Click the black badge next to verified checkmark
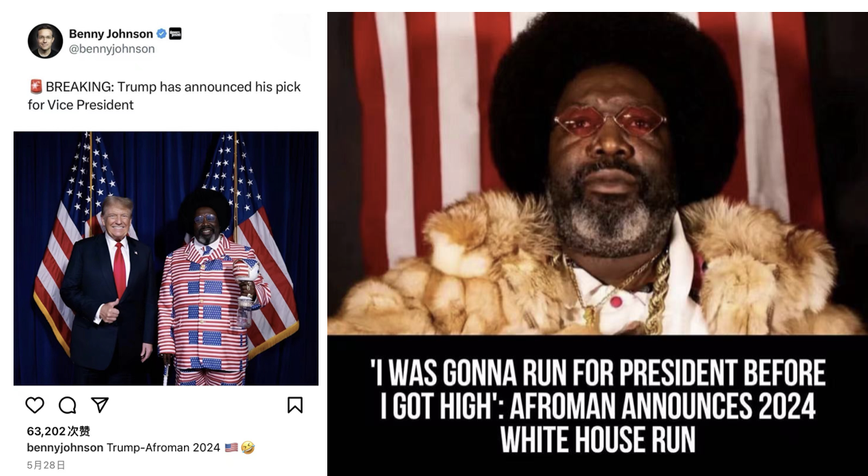The width and height of the screenshot is (868, 476). [175, 33]
